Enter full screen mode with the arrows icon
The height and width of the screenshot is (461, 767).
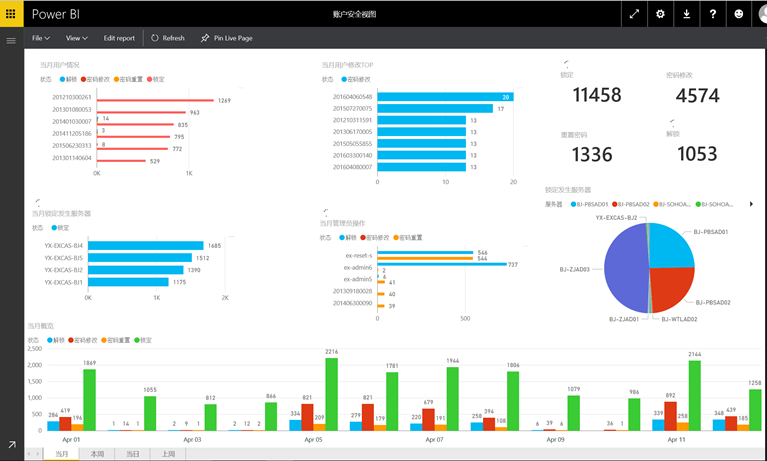coord(634,14)
